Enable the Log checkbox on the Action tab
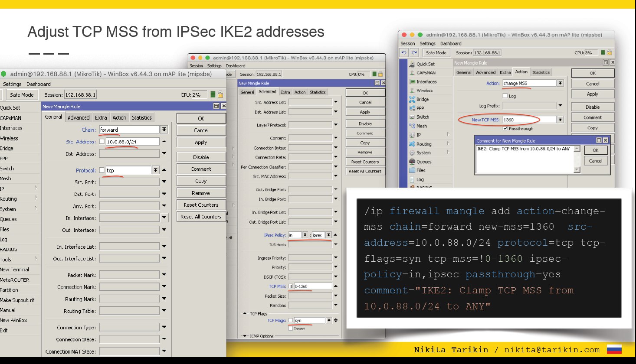This screenshot has width=636, height=364. point(505,96)
